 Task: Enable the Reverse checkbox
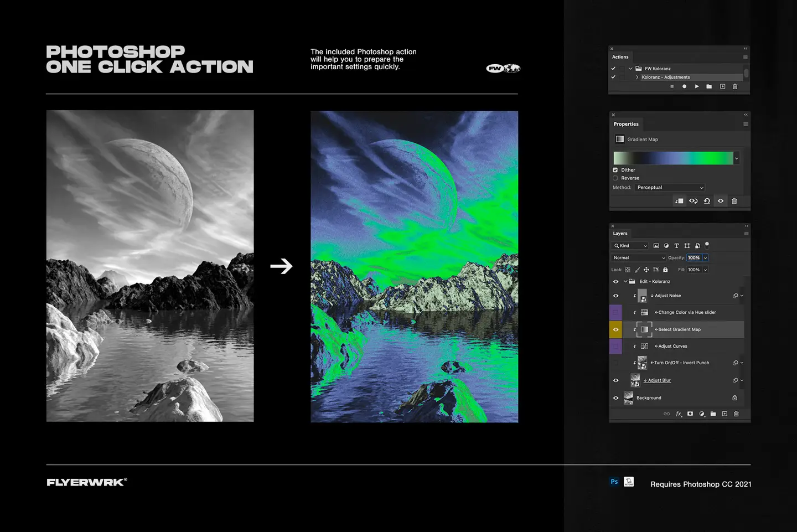click(x=615, y=178)
